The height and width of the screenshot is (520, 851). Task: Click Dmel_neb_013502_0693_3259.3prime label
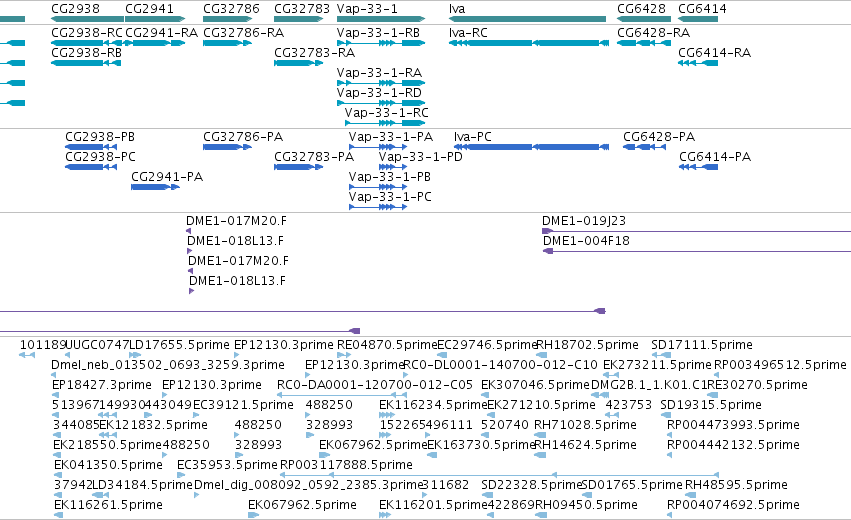168,365
